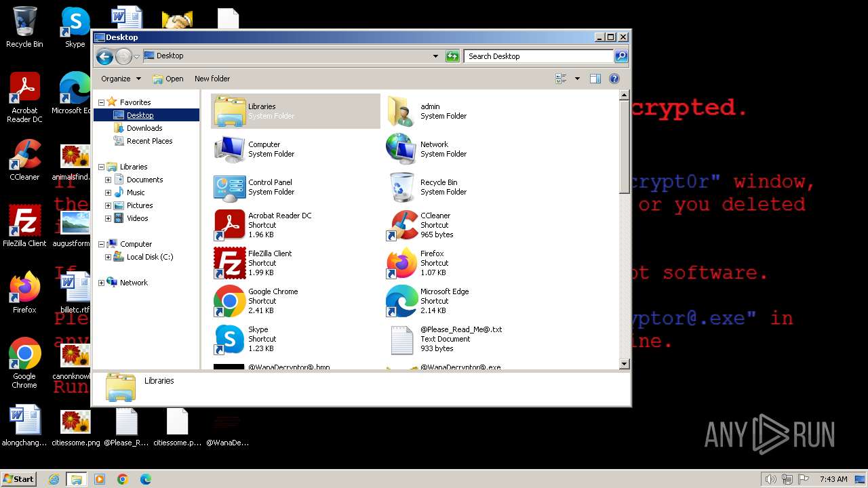The image size is (868, 488).
Task: Select the FileZilla Client shortcut in Explorer
Action: [230, 263]
